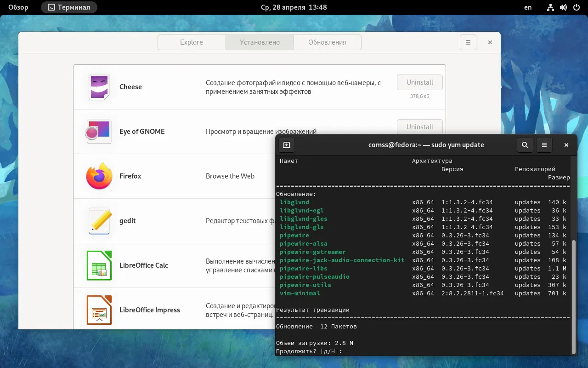Click the pipewire-gstreamer package name
Screen dimensions: 588x368
[x=313, y=252]
